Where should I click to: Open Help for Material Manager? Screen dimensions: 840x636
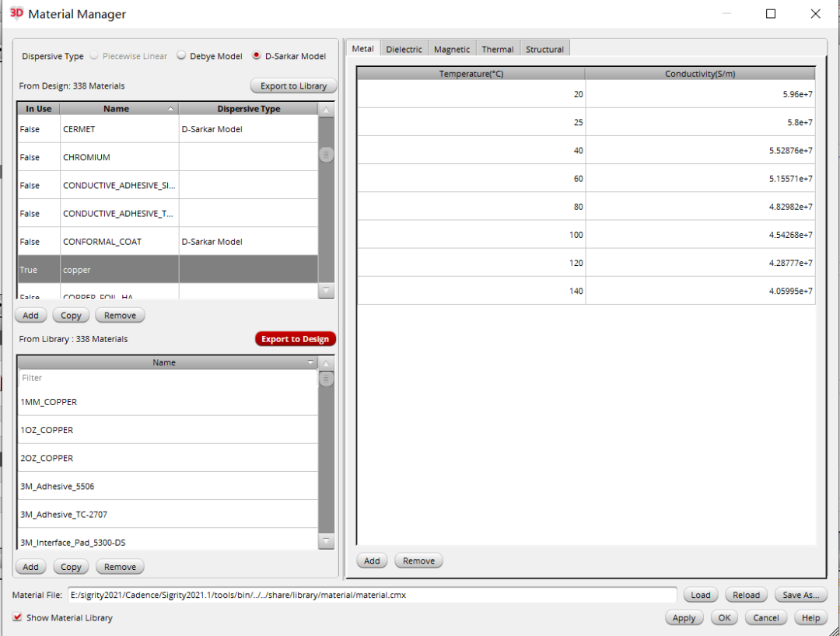(810, 618)
